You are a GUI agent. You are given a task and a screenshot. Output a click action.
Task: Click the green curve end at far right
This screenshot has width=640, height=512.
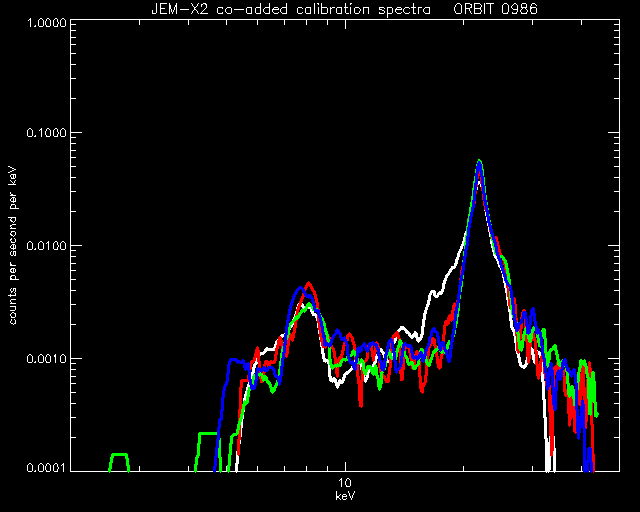597,414
